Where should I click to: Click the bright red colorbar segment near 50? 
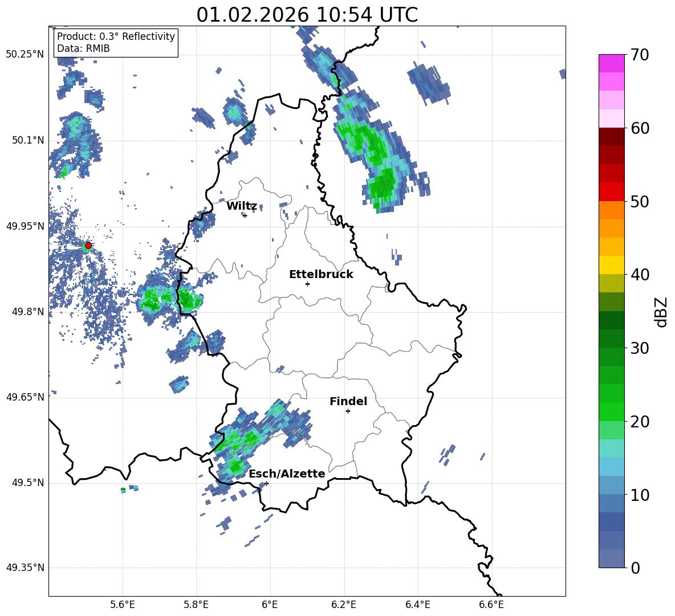(612, 192)
